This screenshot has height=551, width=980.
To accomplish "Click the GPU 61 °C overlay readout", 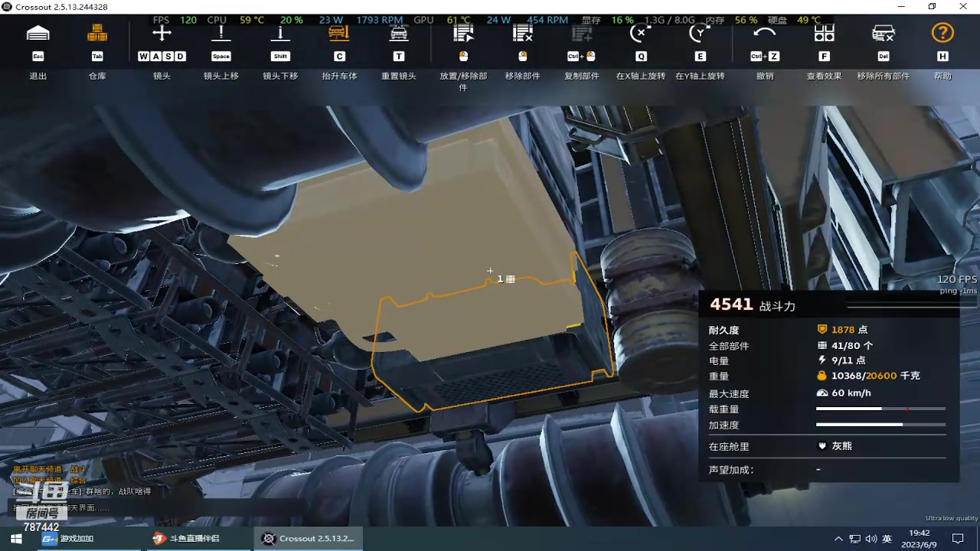I will [x=442, y=20].
